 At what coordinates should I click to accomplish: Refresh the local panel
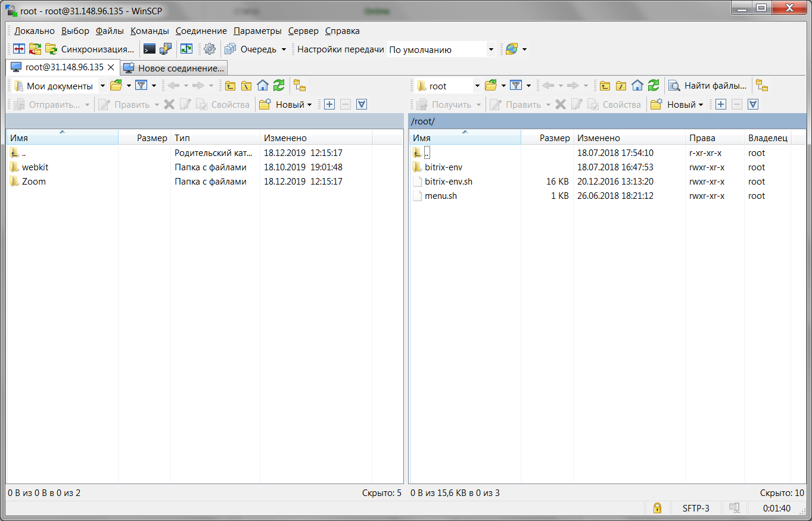[279, 86]
